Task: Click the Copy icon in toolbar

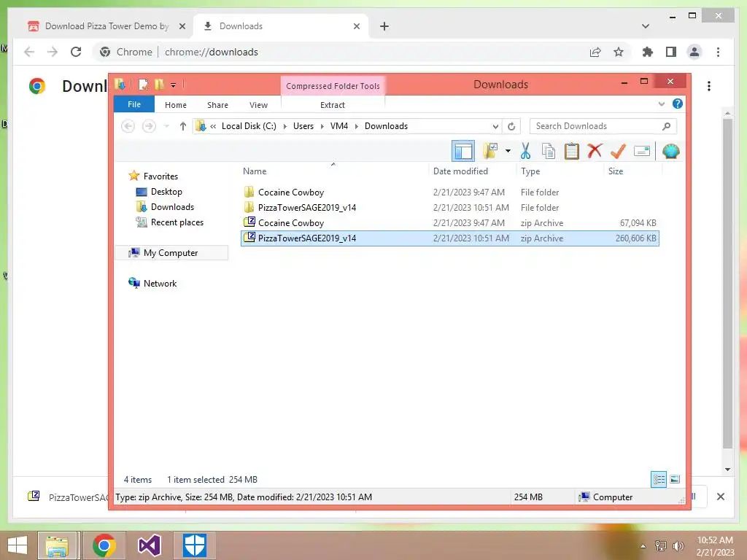Action: [549, 152]
